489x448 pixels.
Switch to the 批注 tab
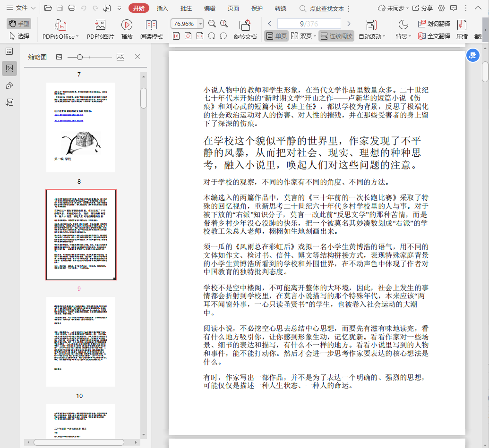pos(186,8)
